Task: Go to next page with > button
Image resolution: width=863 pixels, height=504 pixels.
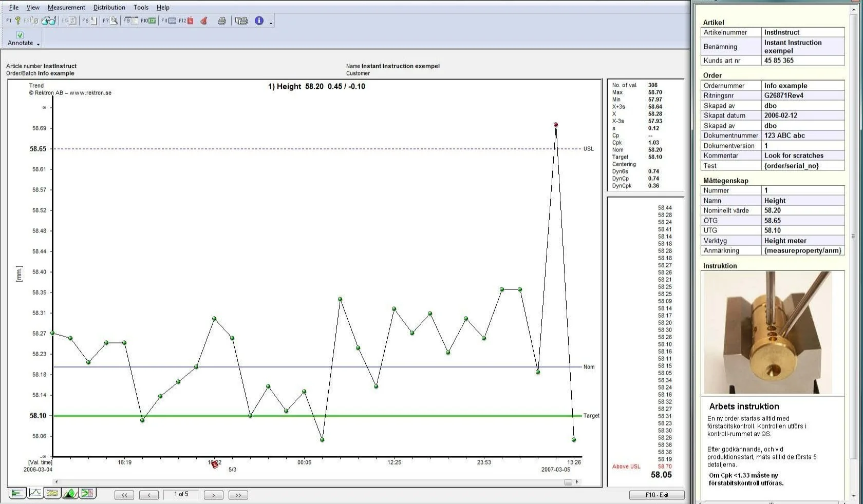Action: (213, 495)
